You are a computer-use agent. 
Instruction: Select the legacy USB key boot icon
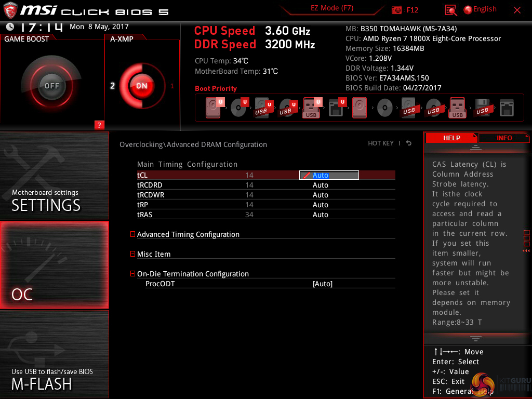pos(457,108)
